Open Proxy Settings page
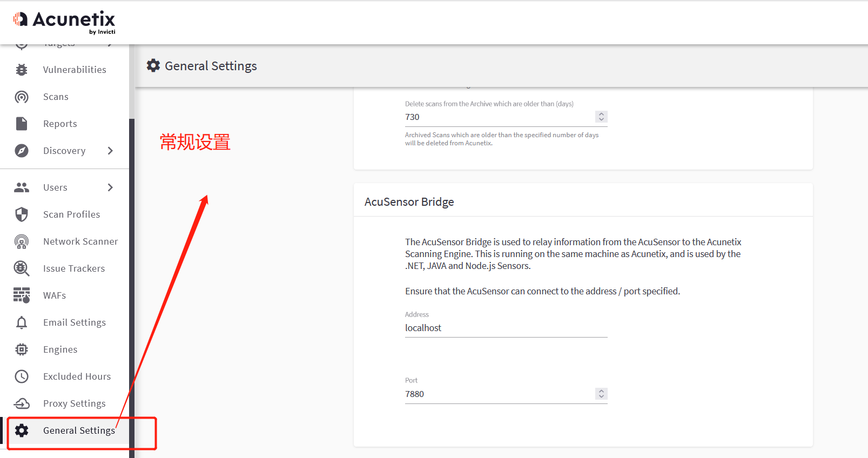The width and height of the screenshot is (868, 458). pyautogui.click(x=75, y=403)
